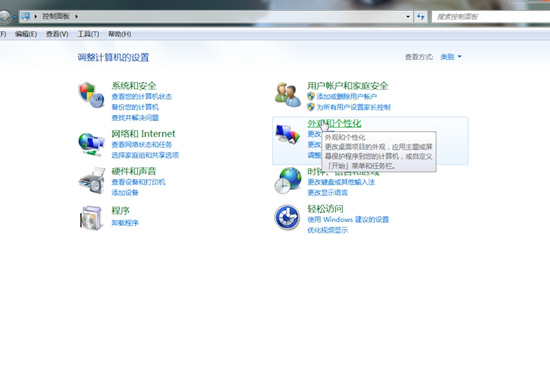Open the 外观和个性化 heading link
The height and width of the screenshot is (365, 550).
334,123
